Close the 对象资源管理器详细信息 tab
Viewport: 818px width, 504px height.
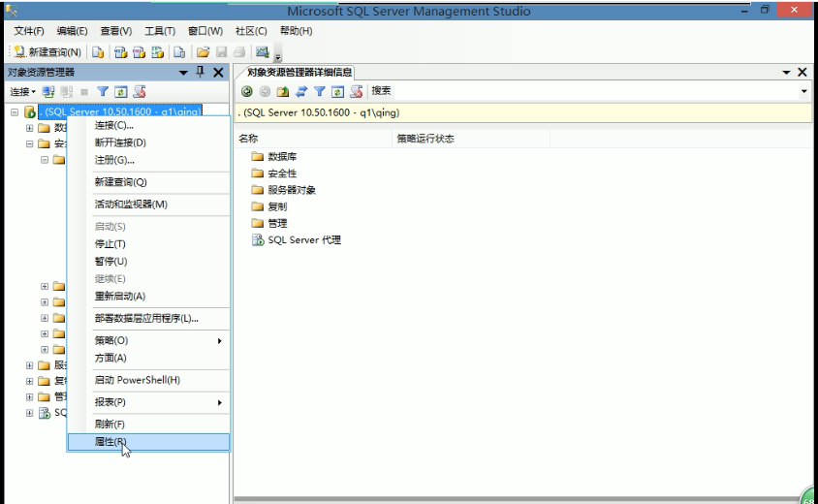[x=802, y=73]
